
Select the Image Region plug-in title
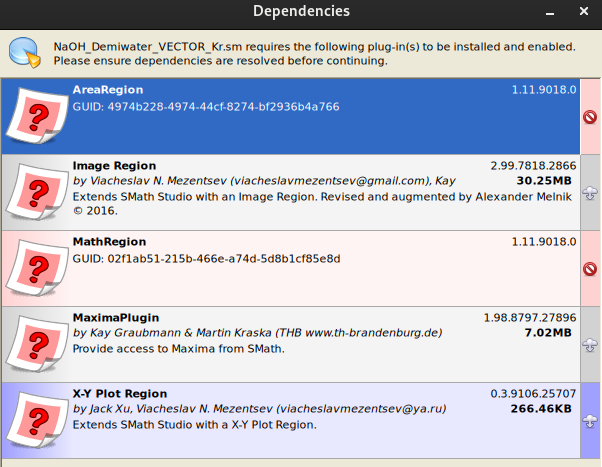[x=114, y=165]
